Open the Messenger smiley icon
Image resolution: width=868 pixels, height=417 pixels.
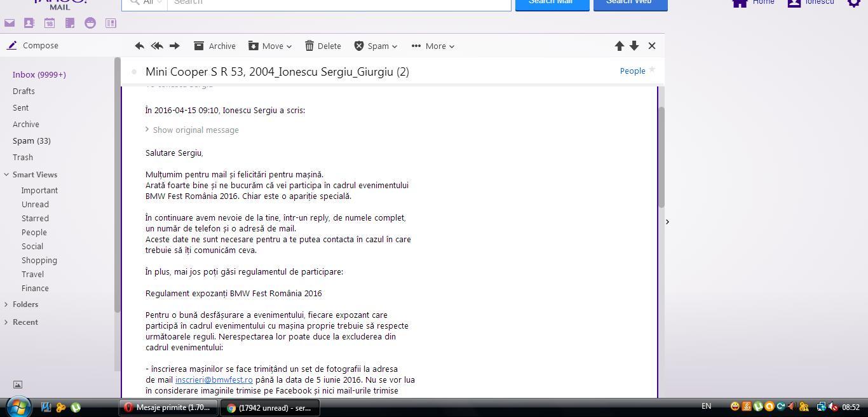[x=90, y=23]
